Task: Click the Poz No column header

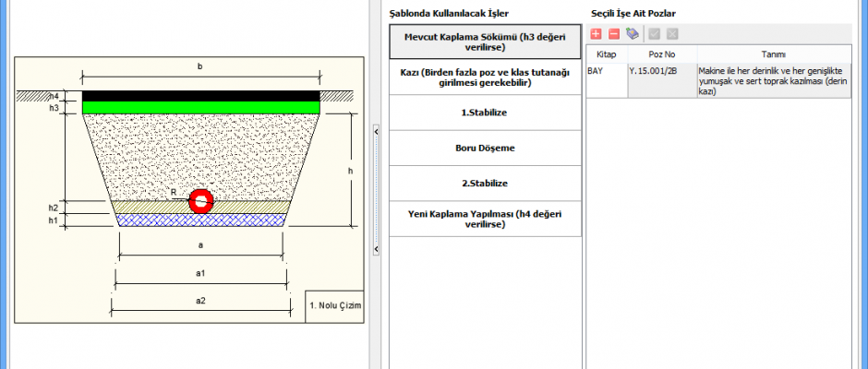Action: pos(657,54)
